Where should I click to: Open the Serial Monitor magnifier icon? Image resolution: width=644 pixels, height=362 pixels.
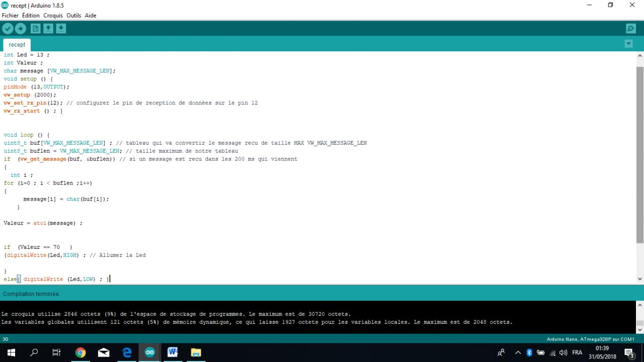630,29
